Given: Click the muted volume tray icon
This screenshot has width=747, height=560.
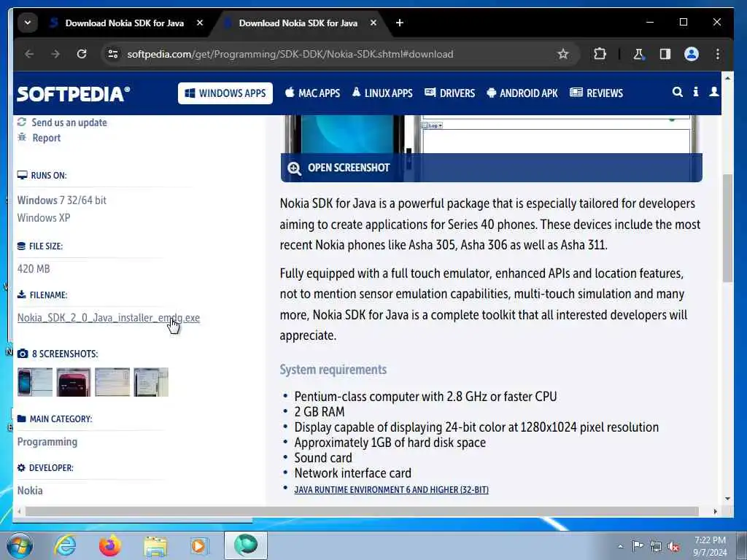Looking at the screenshot, I should tap(673, 547).
